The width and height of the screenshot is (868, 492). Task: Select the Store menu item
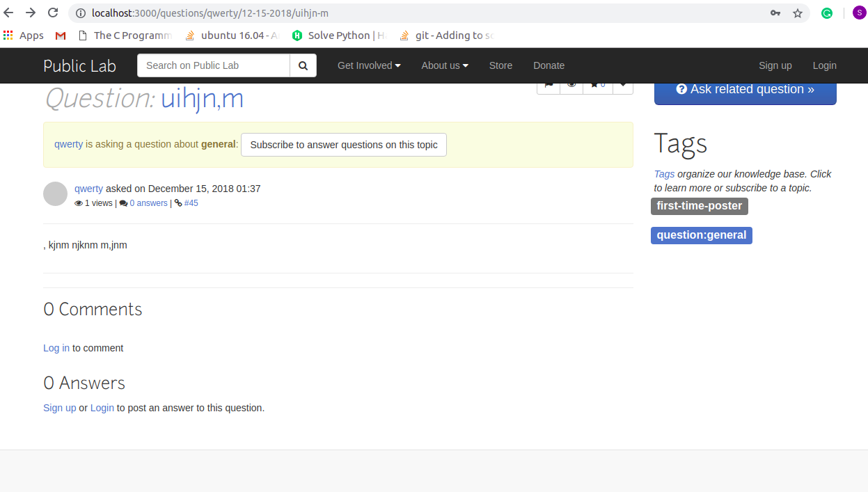[x=500, y=65]
